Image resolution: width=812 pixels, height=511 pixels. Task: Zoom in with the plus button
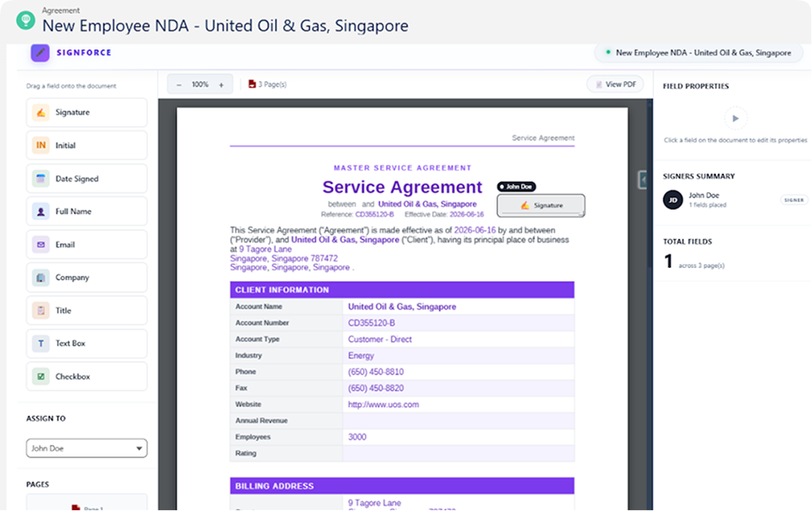point(221,85)
